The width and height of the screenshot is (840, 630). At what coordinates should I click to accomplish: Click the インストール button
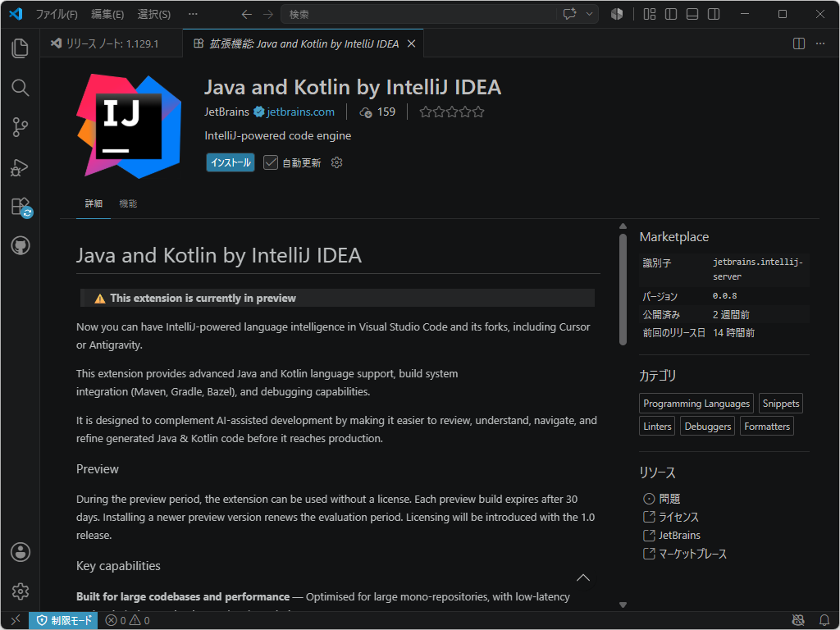(231, 162)
